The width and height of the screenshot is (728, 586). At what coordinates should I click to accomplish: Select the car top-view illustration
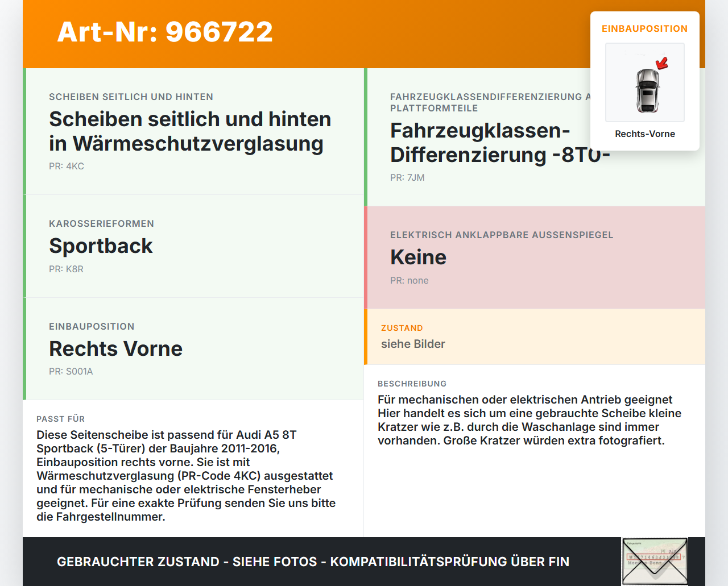(x=644, y=85)
